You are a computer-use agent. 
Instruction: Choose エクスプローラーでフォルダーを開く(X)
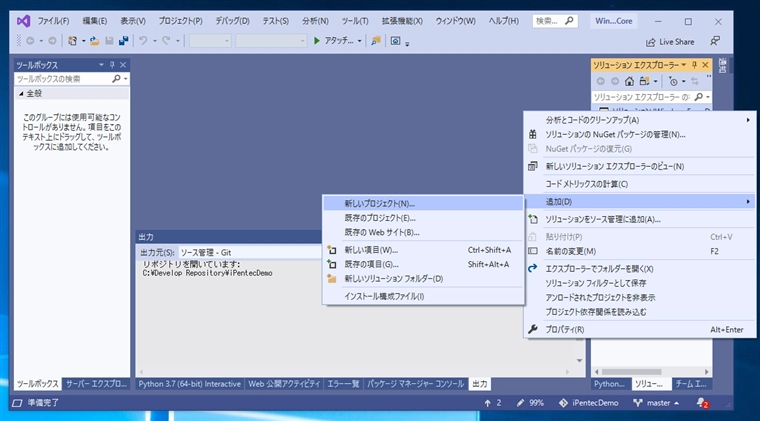pyautogui.click(x=640, y=269)
